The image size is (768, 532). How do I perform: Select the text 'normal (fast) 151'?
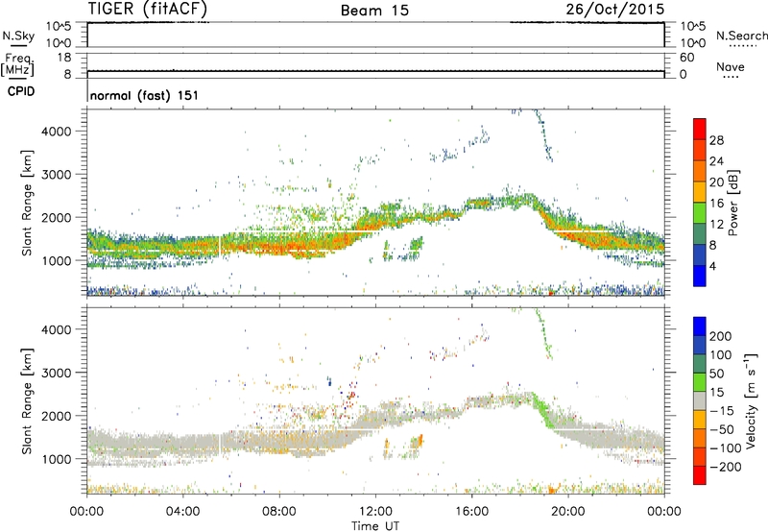point(145,95)
